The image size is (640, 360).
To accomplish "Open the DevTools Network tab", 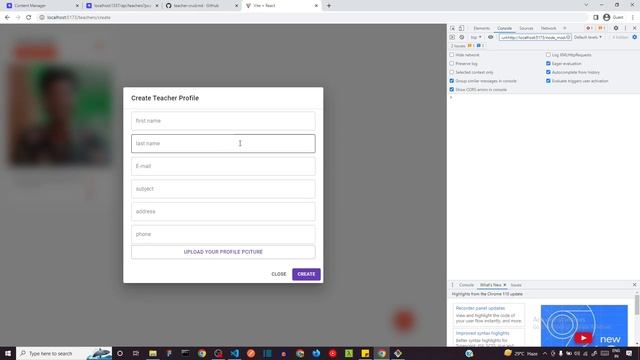I will pyautogui.click(x=548, y=28).
